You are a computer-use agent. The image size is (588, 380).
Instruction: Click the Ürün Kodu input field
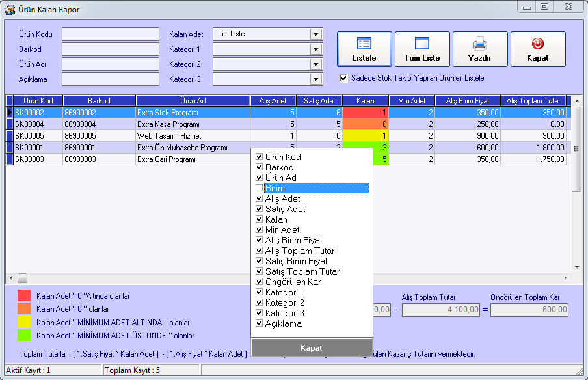[111, 34]
